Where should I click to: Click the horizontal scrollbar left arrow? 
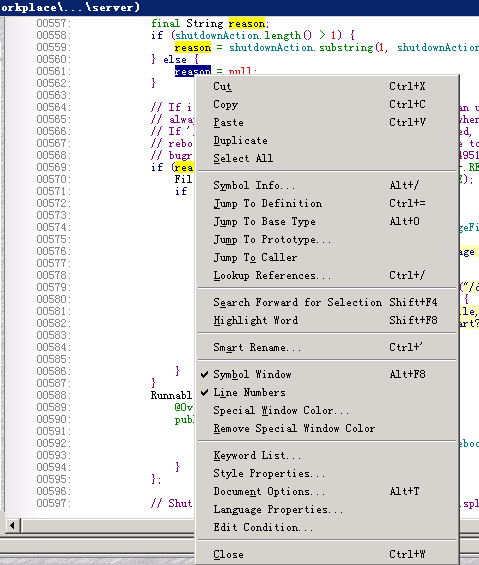(12, 526)
